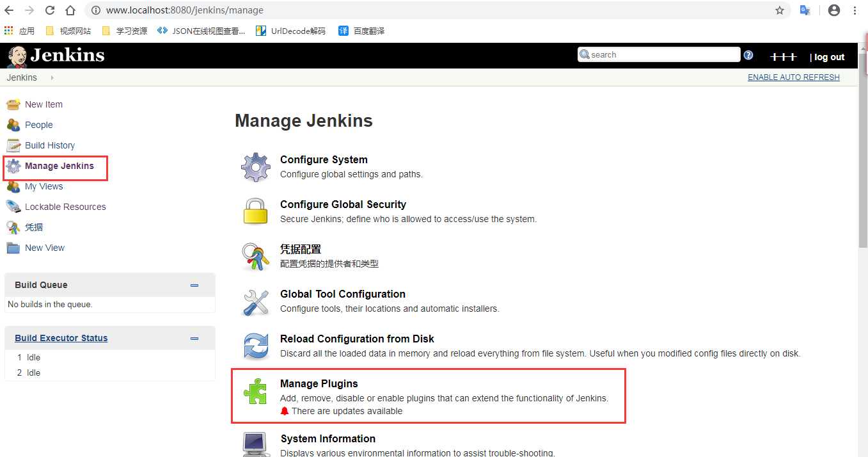The height and width of the screenshot is (457, 868).
Task: Click ENABLE AUTO REFRESH link
Action: tap(794, 77)
